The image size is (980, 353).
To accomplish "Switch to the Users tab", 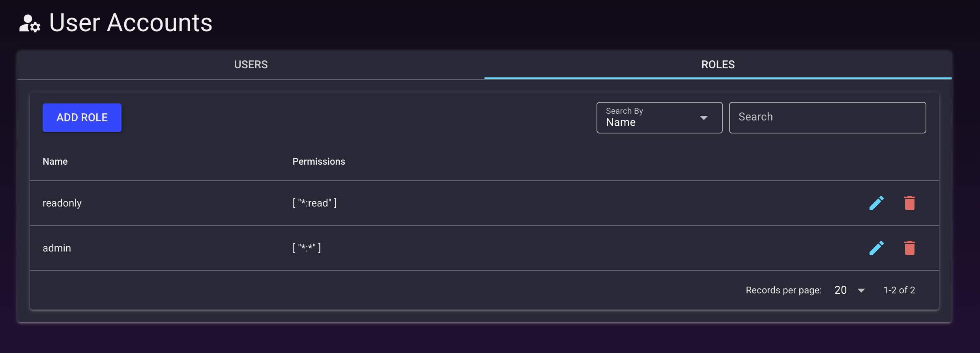I will pos(251,65).
